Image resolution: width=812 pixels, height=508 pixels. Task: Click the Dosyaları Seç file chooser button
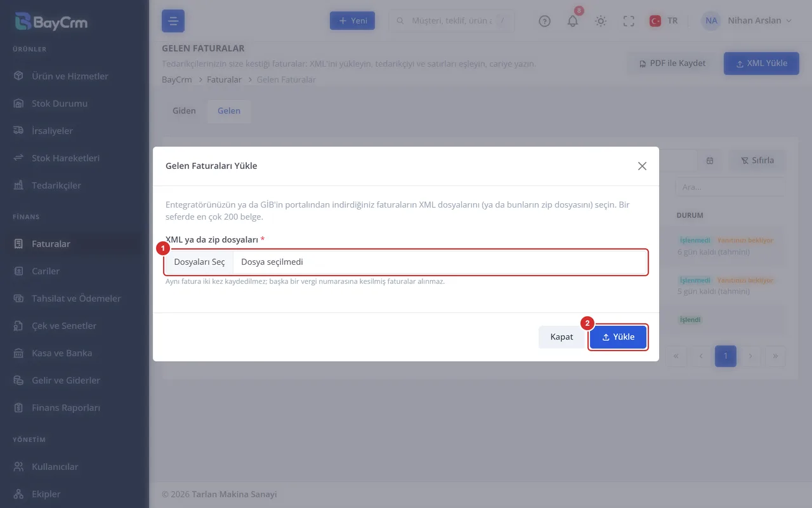(x=200, y=262)
